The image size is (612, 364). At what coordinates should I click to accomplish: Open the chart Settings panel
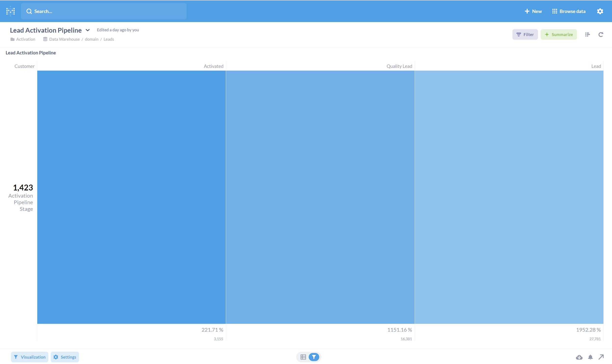(x=64, y=357)
